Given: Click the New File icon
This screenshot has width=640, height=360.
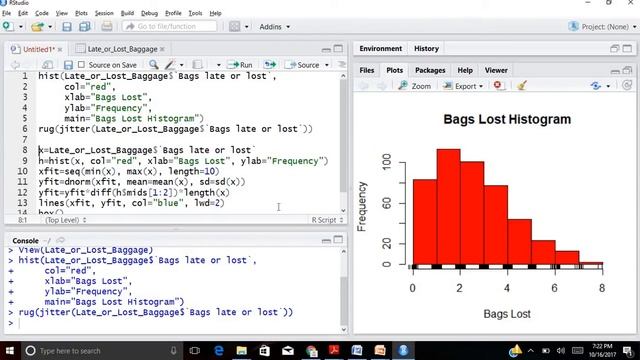Looking at the screenshot, I should point(7,27).
